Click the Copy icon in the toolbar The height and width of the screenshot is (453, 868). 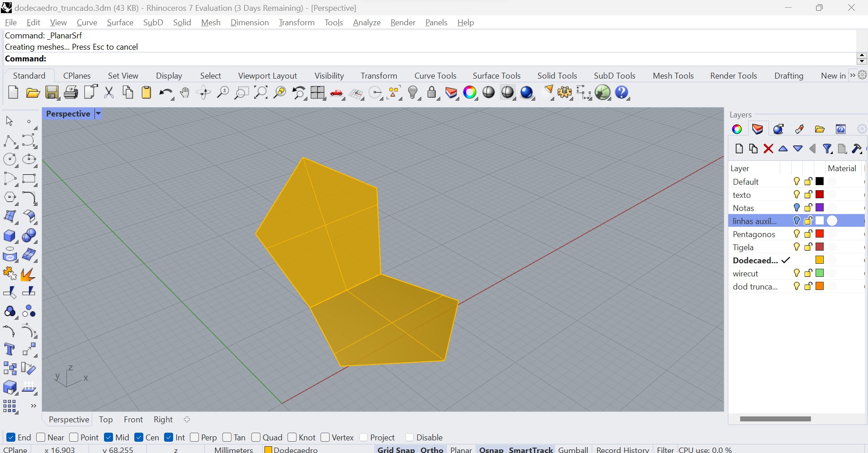tap(128, 93)
